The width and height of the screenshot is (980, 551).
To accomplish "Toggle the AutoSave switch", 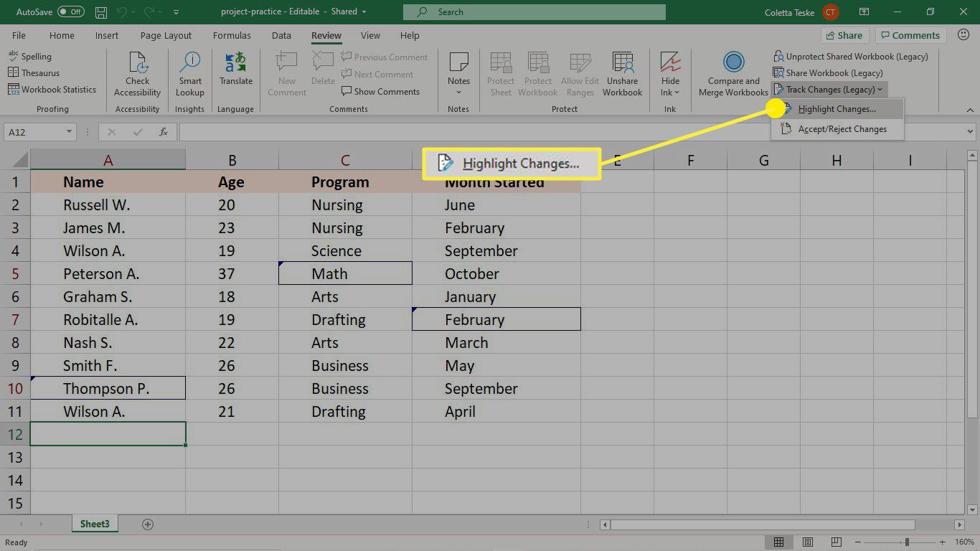I will [x=70, y=12].
